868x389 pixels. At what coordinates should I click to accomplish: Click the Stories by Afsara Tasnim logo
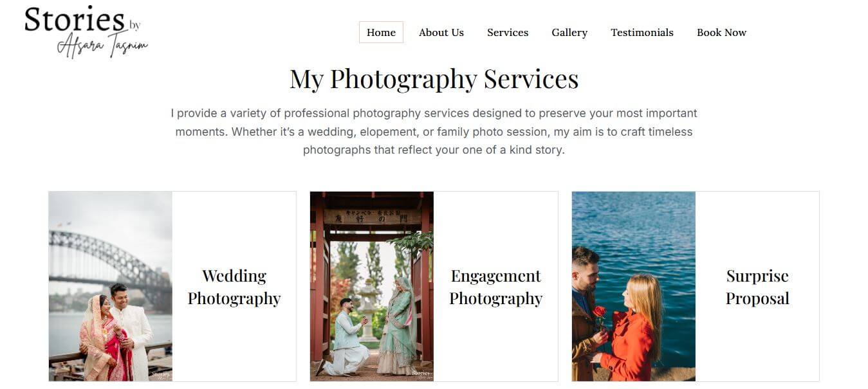pos(86,32)
